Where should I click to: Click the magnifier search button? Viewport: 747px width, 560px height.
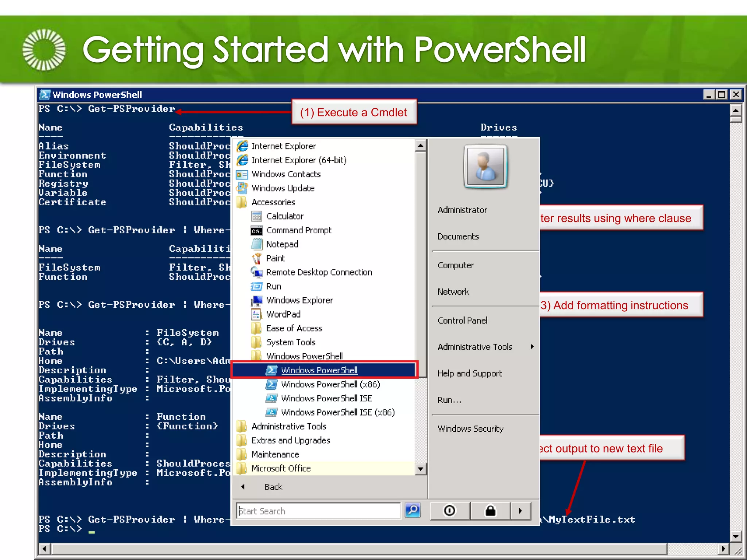(413, 510)
